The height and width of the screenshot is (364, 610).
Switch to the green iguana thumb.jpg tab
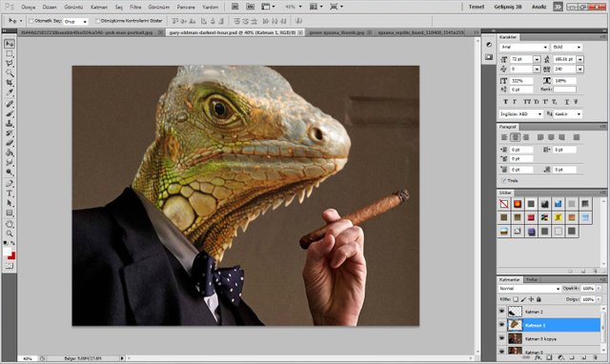coord(336,32)
